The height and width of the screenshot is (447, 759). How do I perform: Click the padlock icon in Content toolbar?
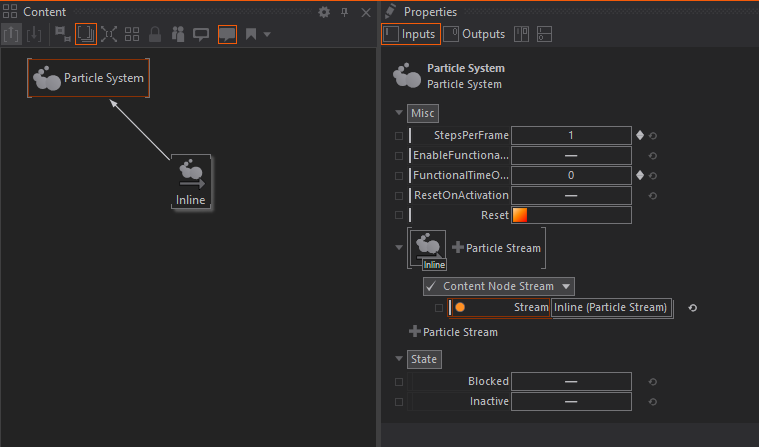click(x=155, y=34)
